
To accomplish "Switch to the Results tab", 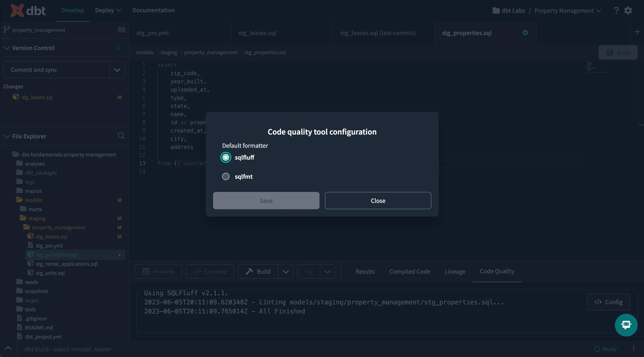I will [365, 272].
